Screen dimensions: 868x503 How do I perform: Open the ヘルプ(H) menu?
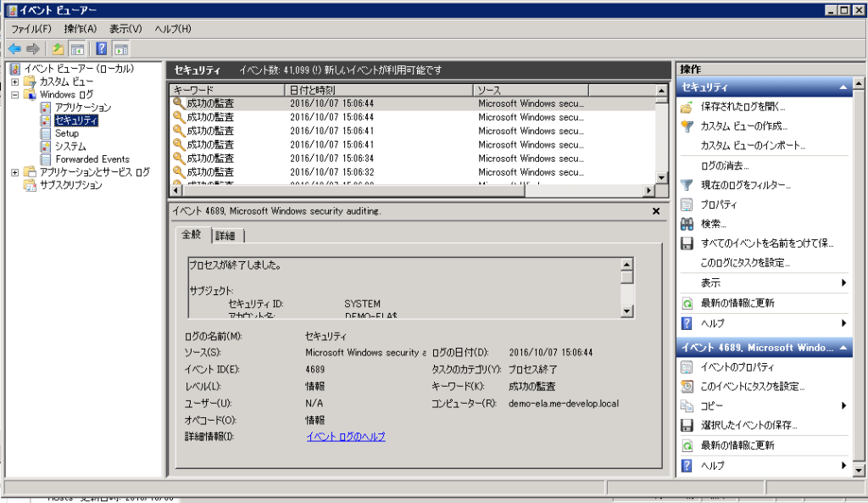pos(173,29)
